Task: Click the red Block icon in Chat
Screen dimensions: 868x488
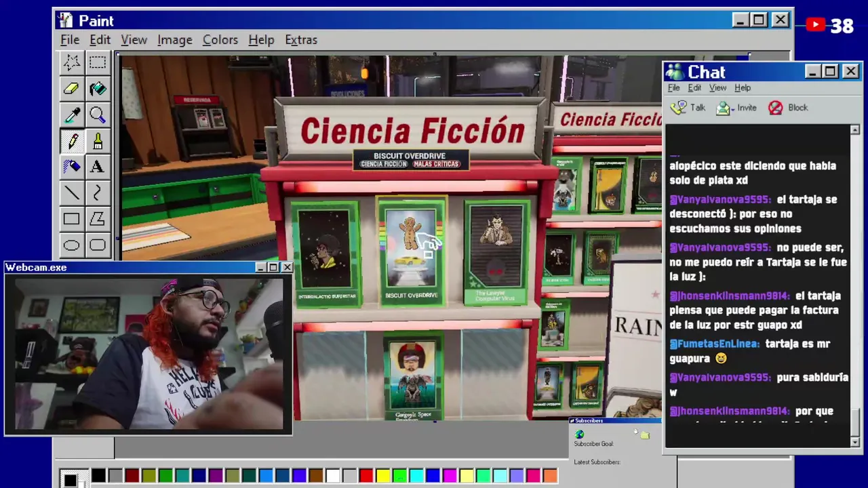Action: coord(776,107)
